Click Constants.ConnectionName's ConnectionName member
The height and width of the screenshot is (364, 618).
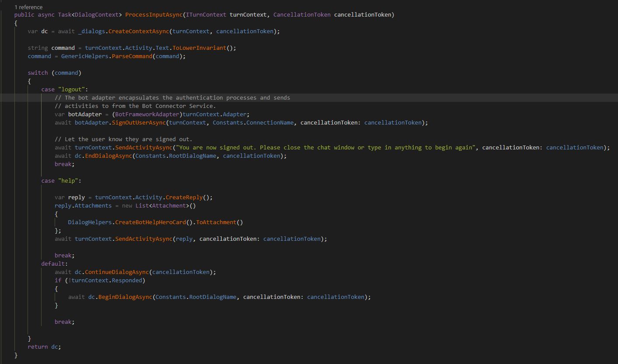point(270,122)
